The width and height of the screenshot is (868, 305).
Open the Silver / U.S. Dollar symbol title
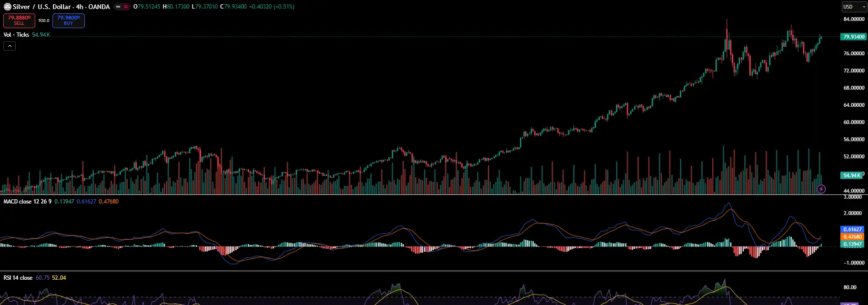pos(61,7)
